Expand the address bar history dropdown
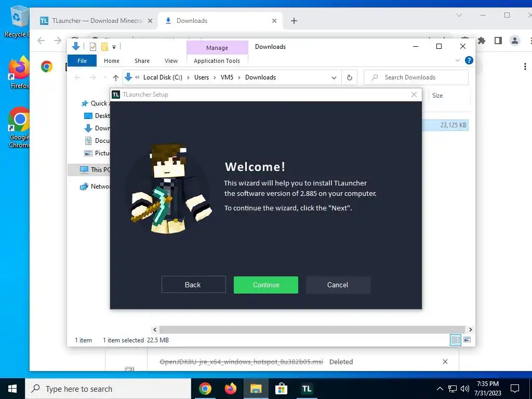Image resolution: width=532 pixels, height=399 pixels. [334, 78]
